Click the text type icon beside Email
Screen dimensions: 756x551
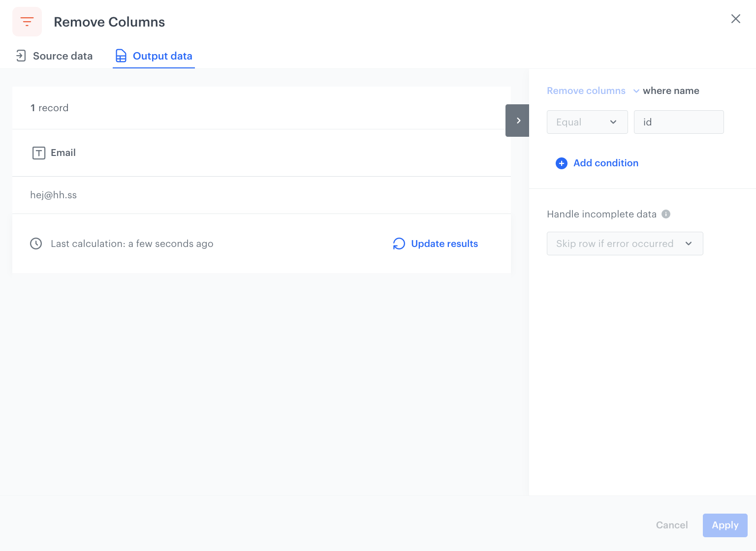click(x=39, y=153)
